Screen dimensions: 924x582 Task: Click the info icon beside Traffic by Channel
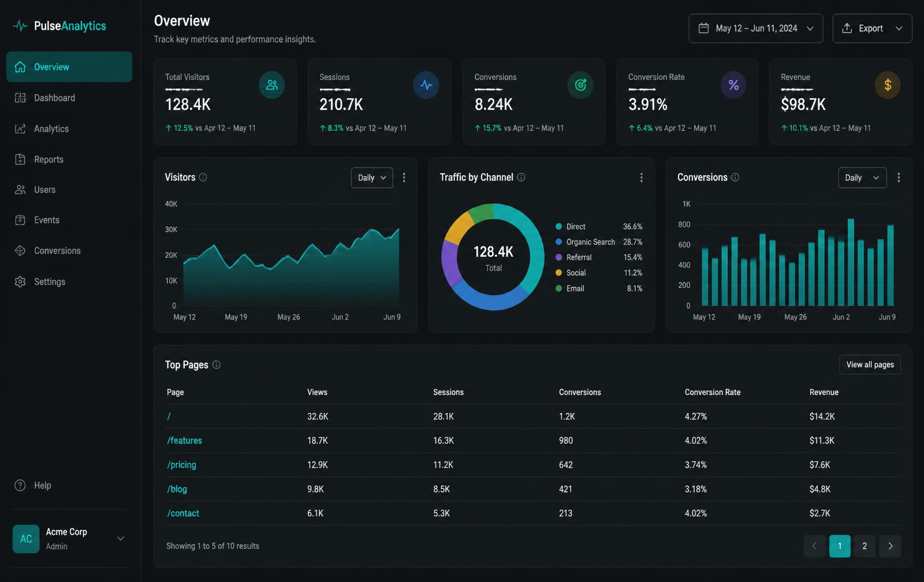pos(521,177)
